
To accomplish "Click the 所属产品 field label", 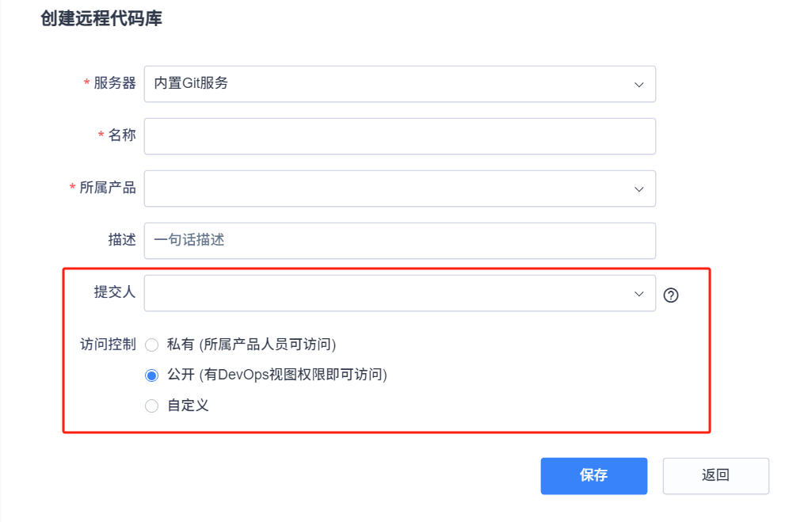I will 108,188.
